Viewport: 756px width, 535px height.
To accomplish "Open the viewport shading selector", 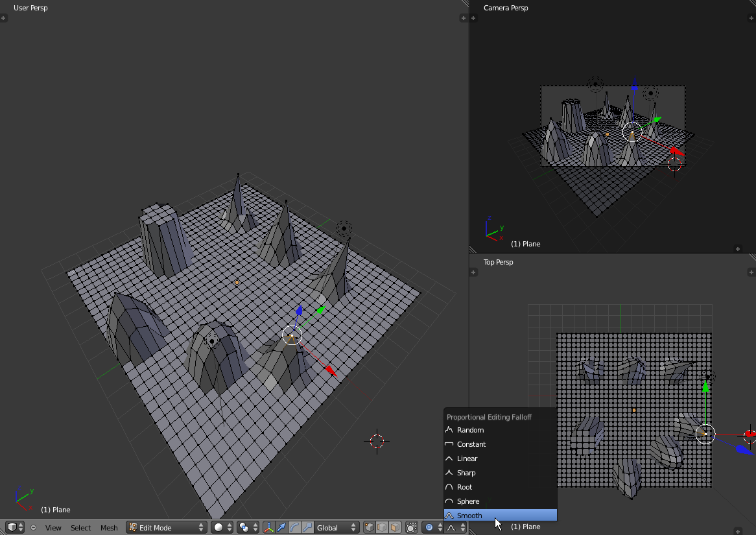I will [x=222, y=527].
